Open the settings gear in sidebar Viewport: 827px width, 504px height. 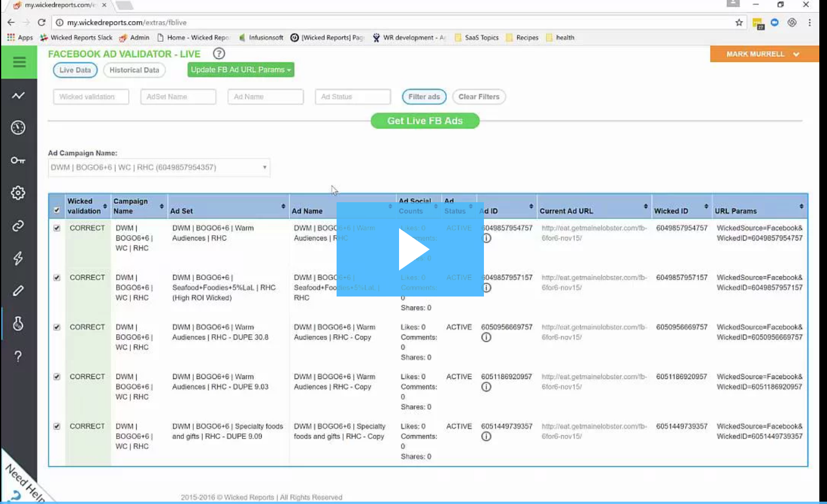[18, 193]
